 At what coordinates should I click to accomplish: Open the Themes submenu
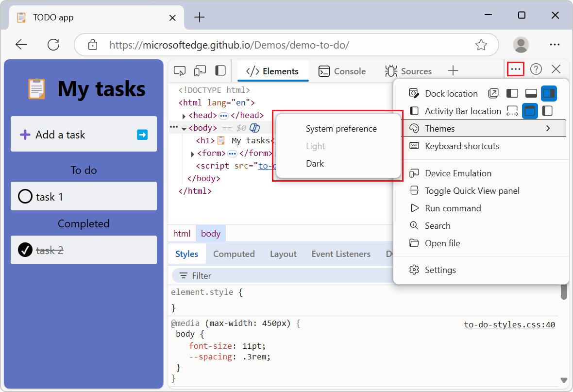485,128
